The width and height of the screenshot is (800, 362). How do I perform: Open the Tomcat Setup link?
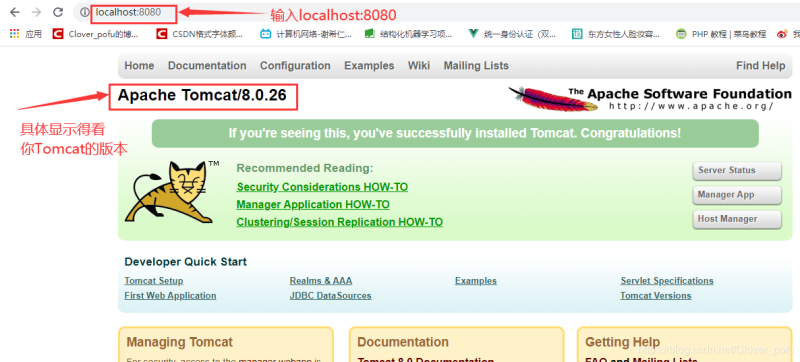click(154, 281)
